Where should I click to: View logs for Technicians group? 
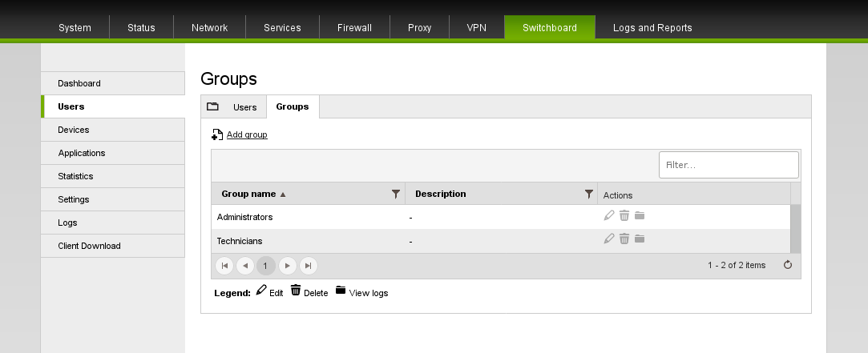point(640,239)
